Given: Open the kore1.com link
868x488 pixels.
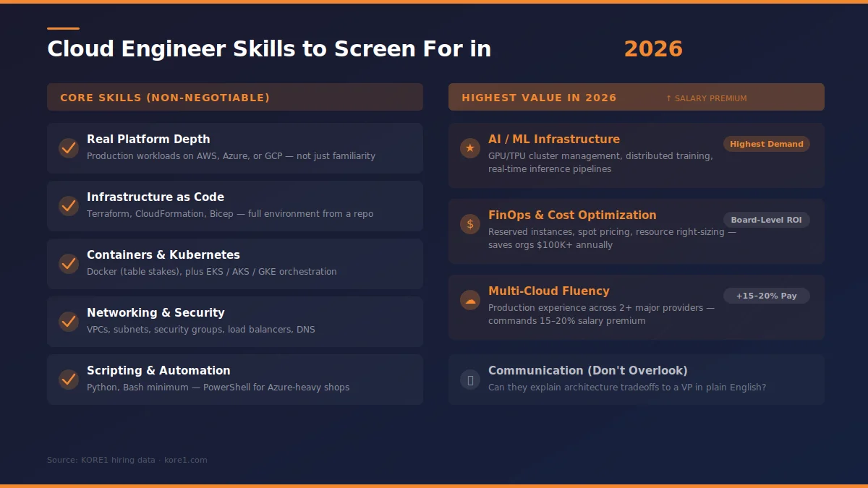Looking at the screenshot, I should coord(186,459).
